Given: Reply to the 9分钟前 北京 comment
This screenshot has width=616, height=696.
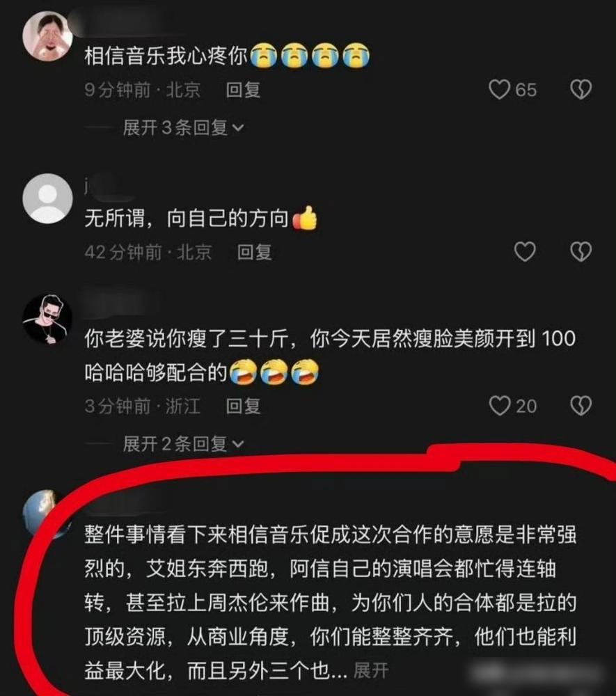Looking at the screenshot, I should (243, 90).
